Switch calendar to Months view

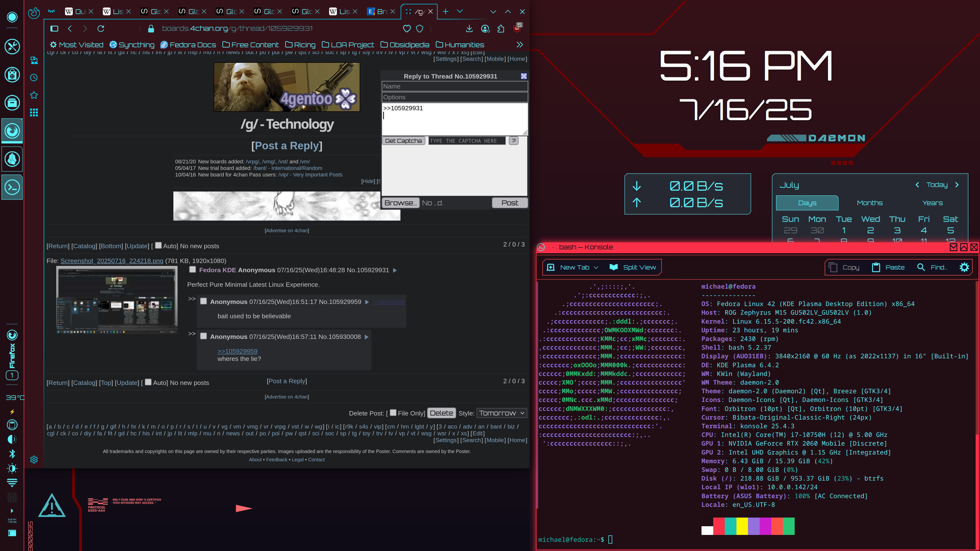870,203
